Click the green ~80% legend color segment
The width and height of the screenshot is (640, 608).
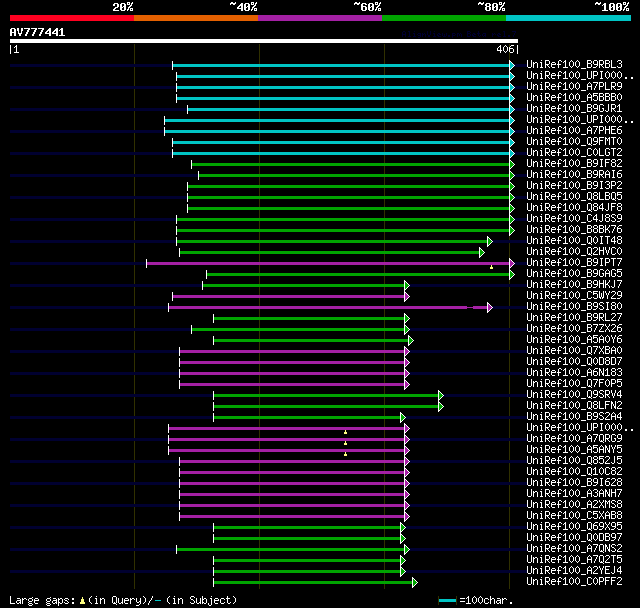point(444,18)
